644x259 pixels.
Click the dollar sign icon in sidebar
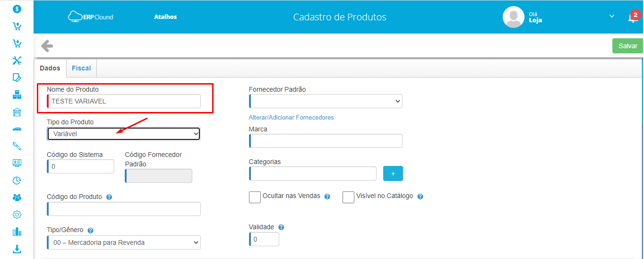(17, 9)
